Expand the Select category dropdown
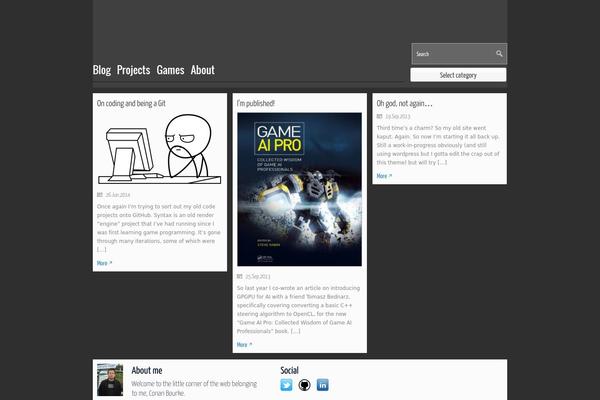This screenshot has height=400, width=600. click(458, 75)
